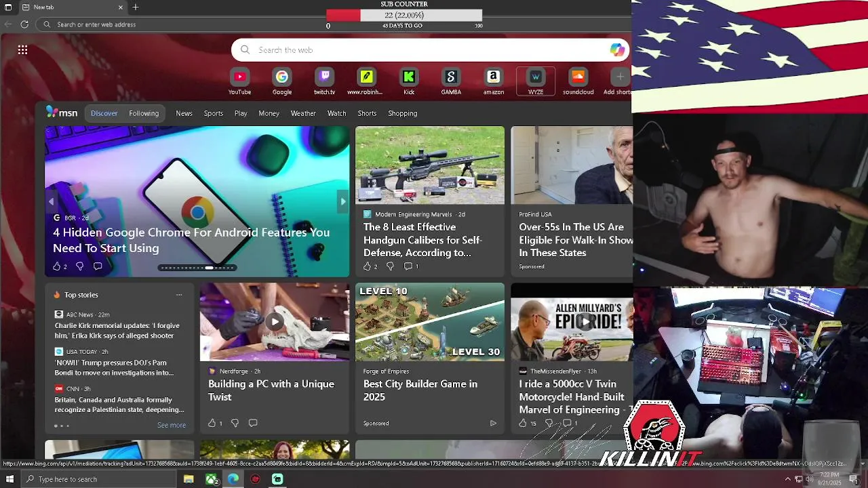Play the Allen Millyard Epic Ride video
Screen dimensions: 868x488
(585, 321)
